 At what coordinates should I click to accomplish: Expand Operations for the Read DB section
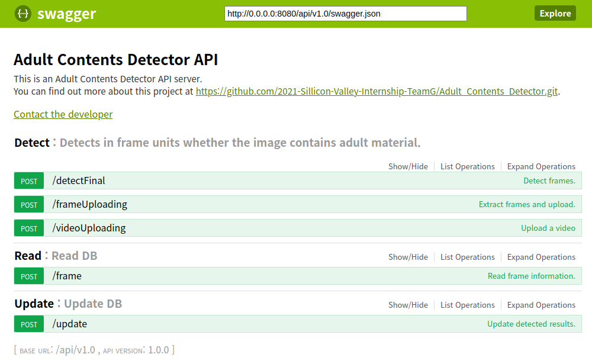point(540,257)
